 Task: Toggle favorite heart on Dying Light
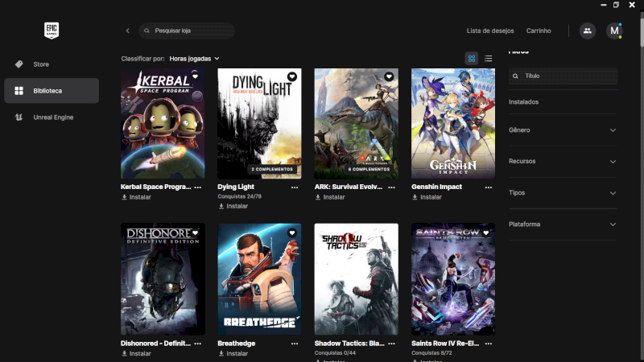pyautogui.click(x=292, y=76)
